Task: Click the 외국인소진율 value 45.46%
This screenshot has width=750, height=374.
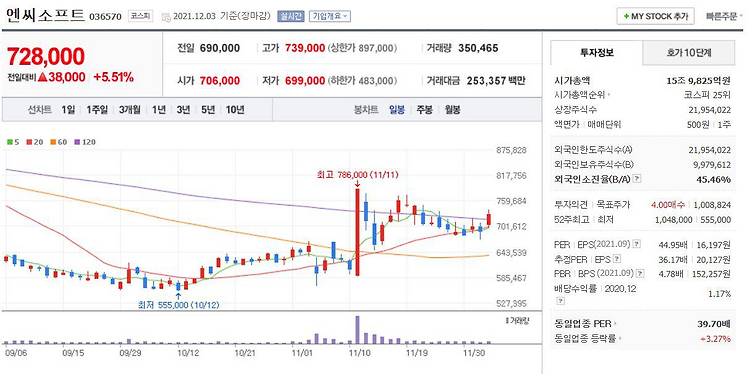Action: tap(715, 179)
